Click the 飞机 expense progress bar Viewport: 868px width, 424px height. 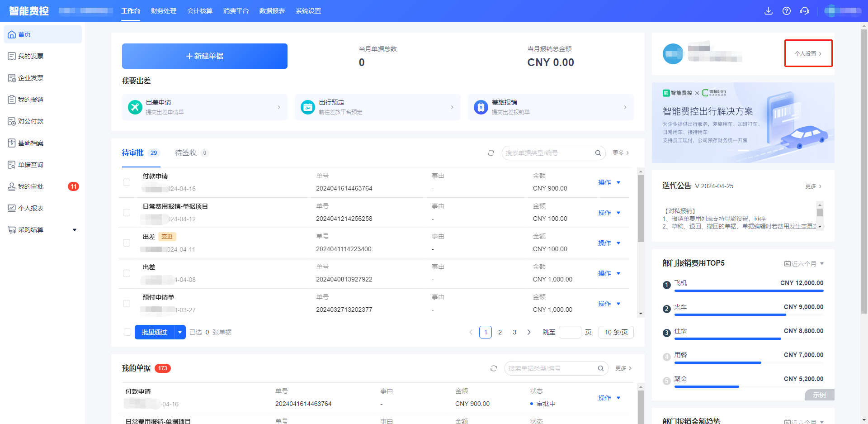pos(749,291)
